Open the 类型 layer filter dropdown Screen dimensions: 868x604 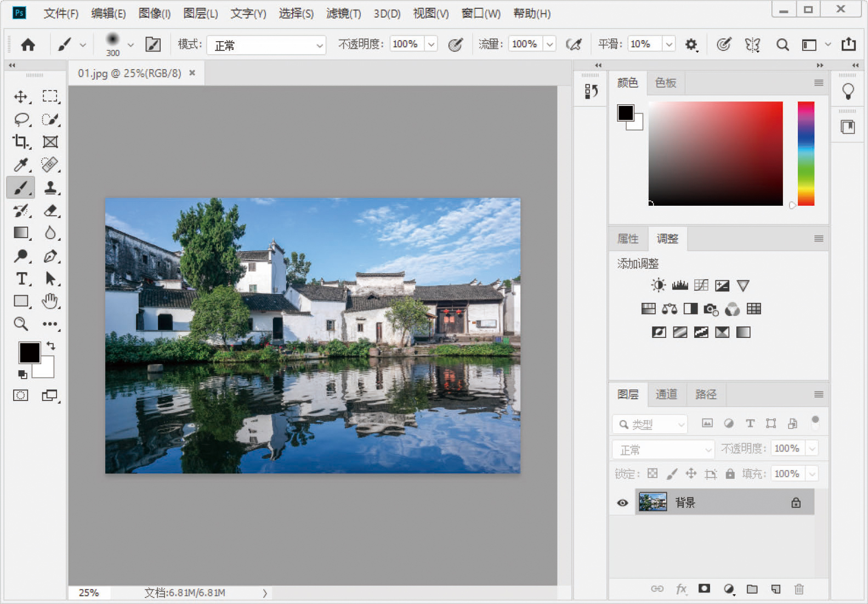pyautogui.click(x=650, y=424)
